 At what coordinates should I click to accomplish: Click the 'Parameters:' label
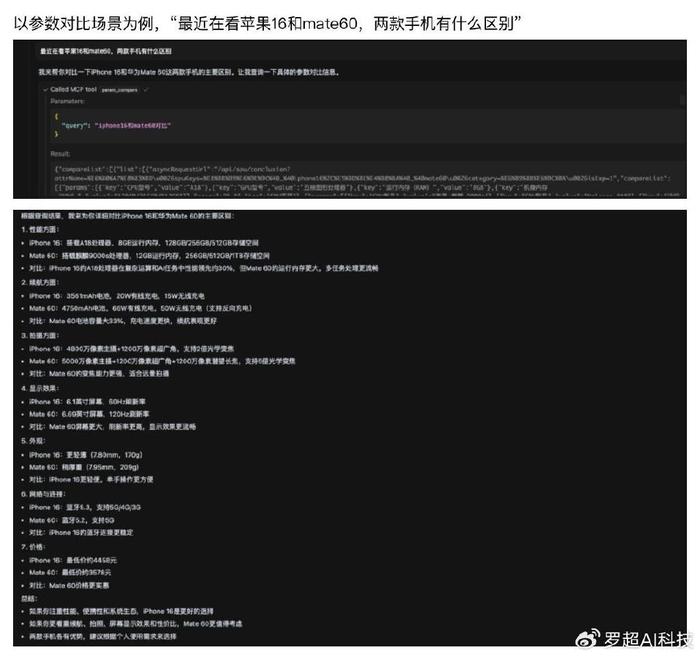[x=67, y=101]
